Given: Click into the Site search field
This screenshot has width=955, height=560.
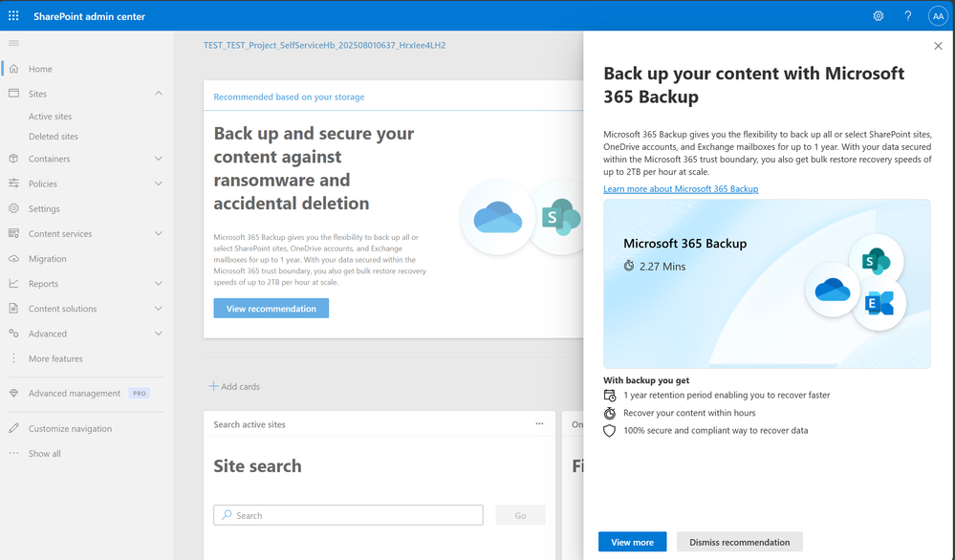Looking at the screenshot, I should [x=348, y=515].
